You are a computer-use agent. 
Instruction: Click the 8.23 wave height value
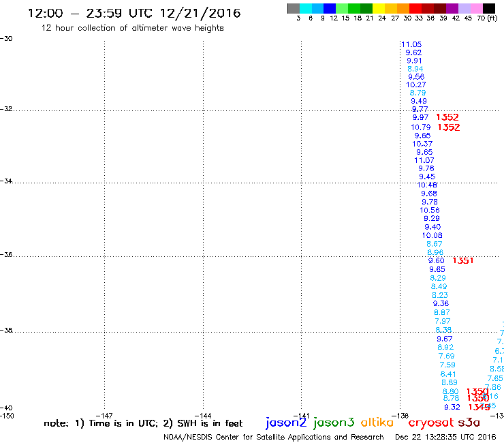point(440,295)
